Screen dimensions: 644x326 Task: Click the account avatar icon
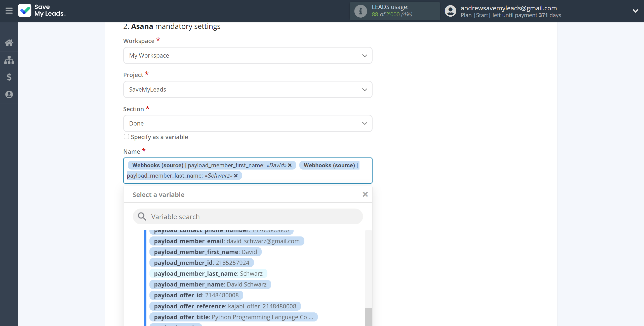point(450,11)
